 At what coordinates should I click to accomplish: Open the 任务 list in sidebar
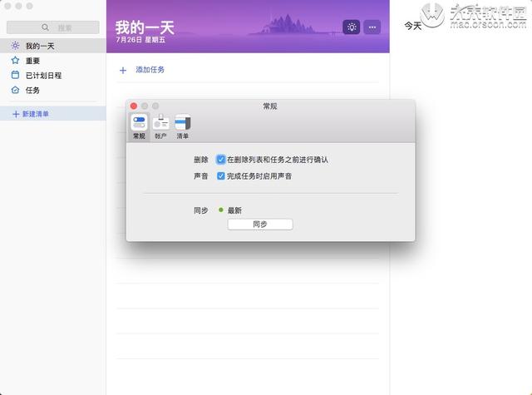pos(53,91)
